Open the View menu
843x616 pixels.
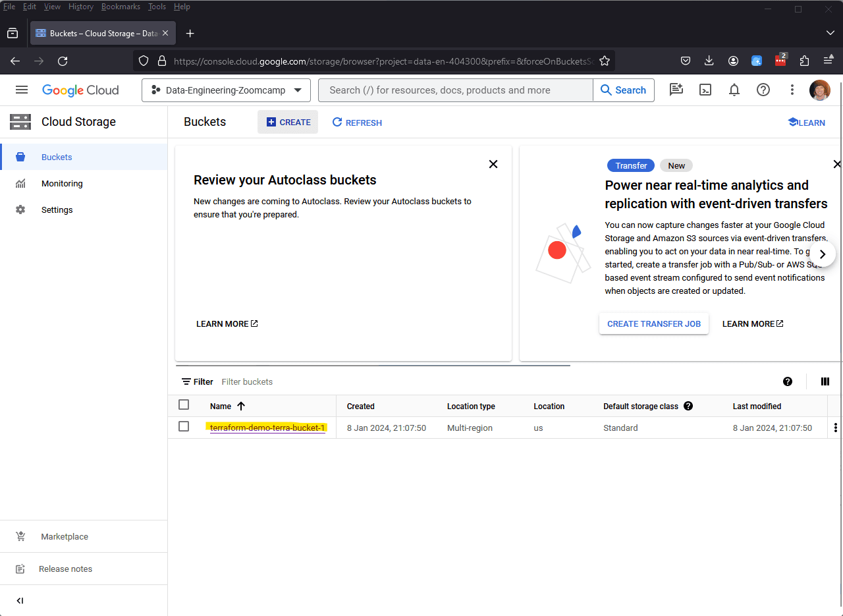click(52, 7)
